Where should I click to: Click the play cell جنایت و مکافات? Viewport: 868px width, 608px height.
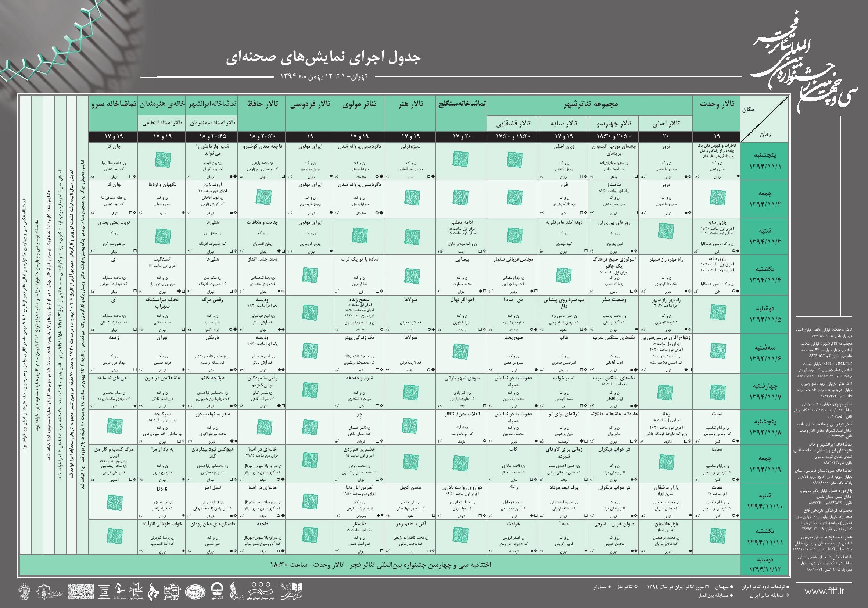point(262,236)
